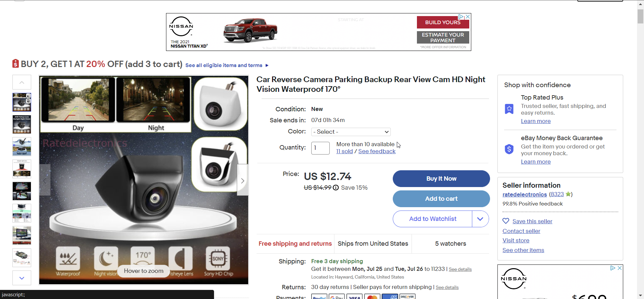Show previous product image with left arrow
Viewport: 644px width, 299px height.
45,181
